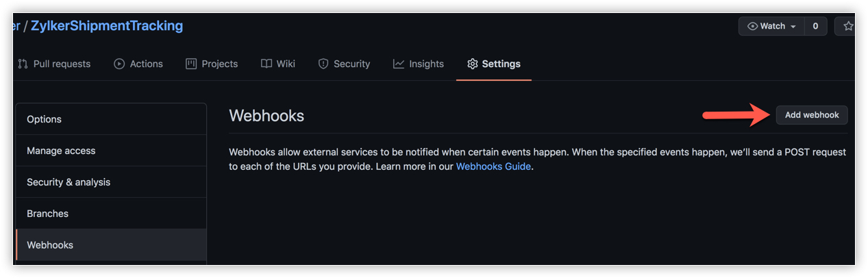Open the Webhooks Guide link
The image size is (868, 278).
[x=493, y=166]
